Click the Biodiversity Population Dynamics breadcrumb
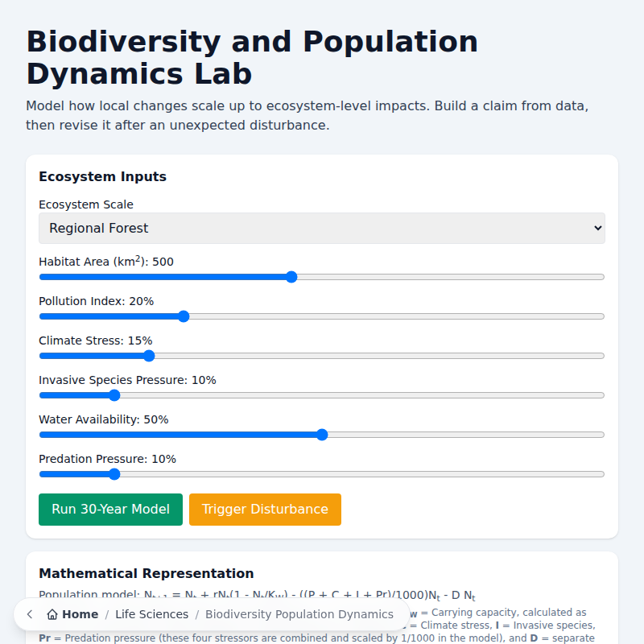This screenshot has height=644, width=644. pos(299,614)
